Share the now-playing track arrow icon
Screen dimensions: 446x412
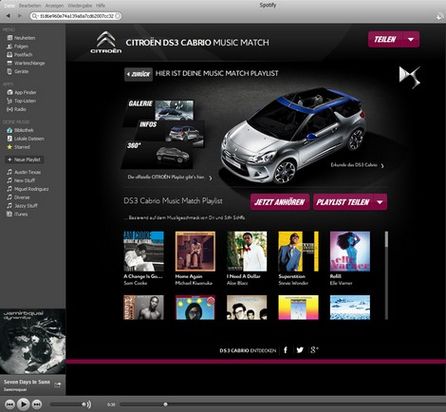click(58, 385)
